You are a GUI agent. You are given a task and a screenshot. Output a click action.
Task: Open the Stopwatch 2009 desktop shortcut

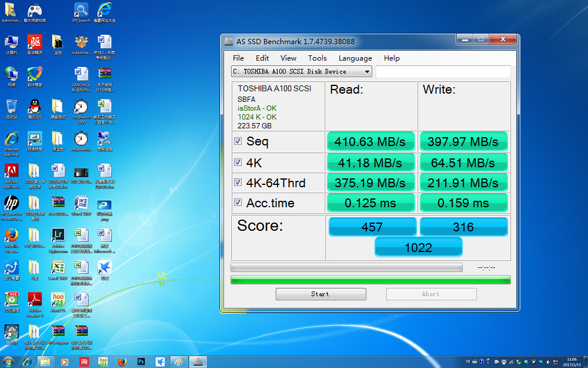pos(81,111)
